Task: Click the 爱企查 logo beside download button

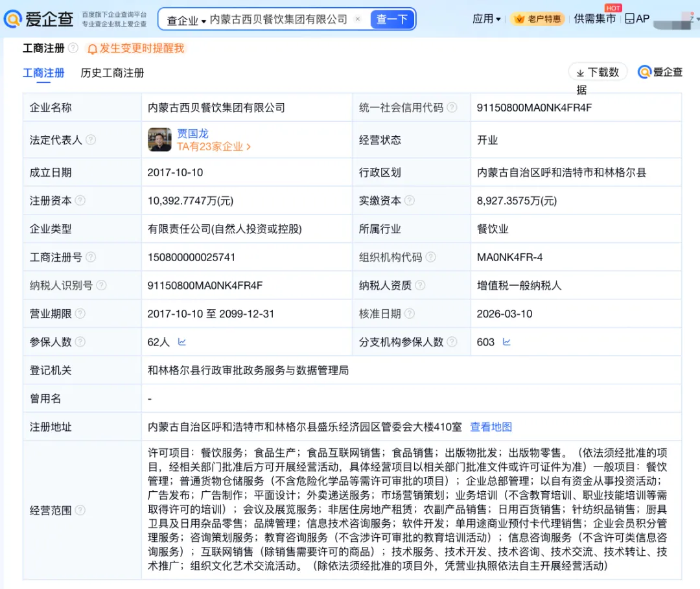Action: pyautogui.click(x=660, y=72)
